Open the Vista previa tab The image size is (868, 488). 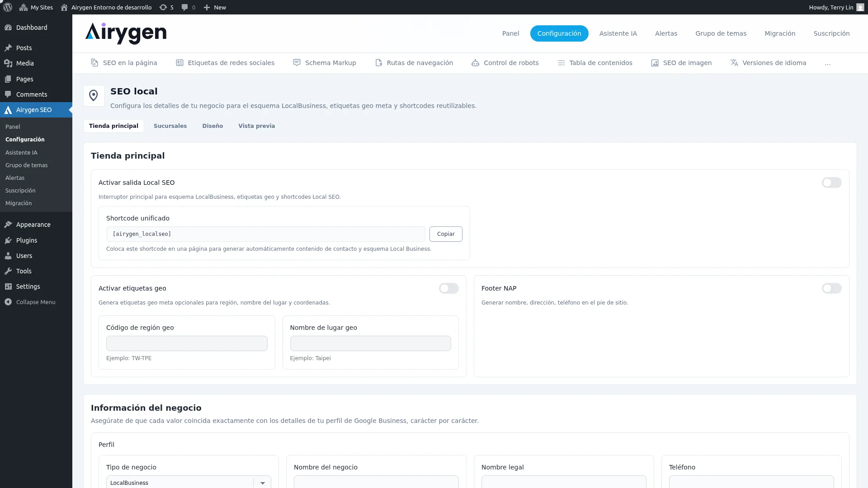pyautogui.click(x=256, y=126)
